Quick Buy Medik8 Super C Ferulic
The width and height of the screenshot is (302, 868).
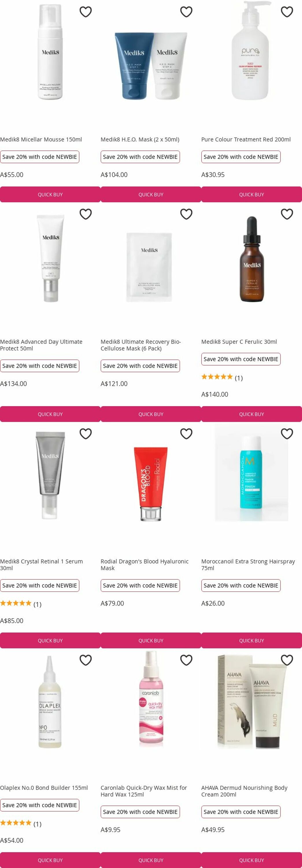click(251, 414)
